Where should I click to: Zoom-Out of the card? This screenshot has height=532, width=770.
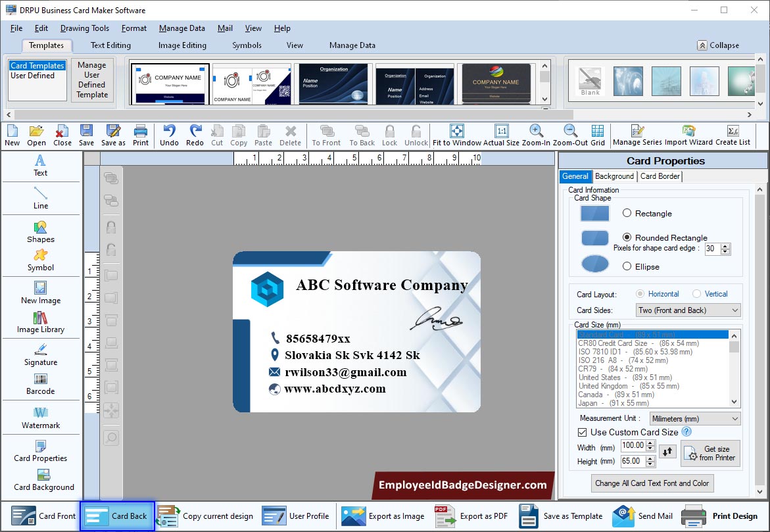point(570,135)
